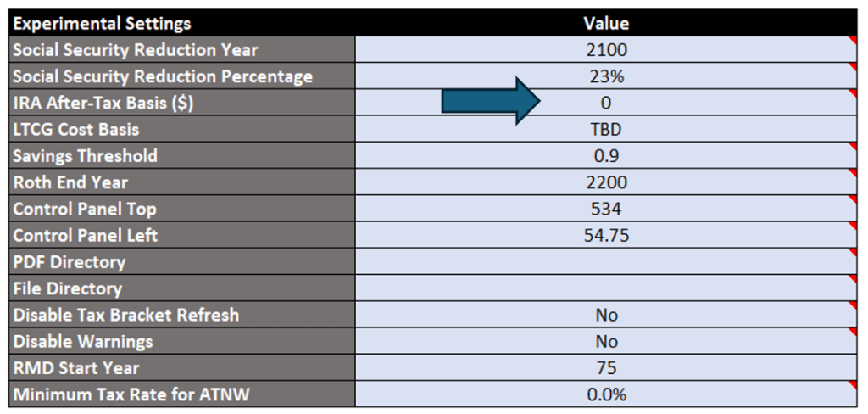Click the Value column header

606,23
